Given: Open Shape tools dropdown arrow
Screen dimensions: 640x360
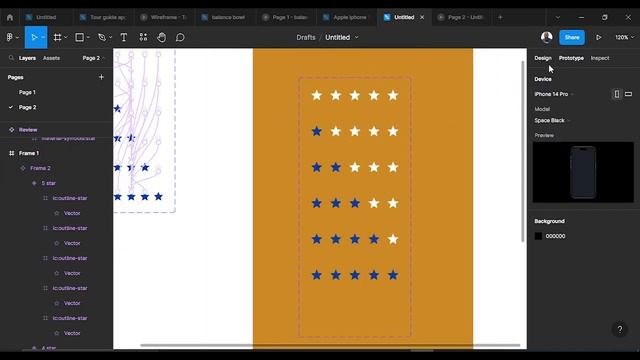Looking at the screenshot, I should [x=88, y=37].
